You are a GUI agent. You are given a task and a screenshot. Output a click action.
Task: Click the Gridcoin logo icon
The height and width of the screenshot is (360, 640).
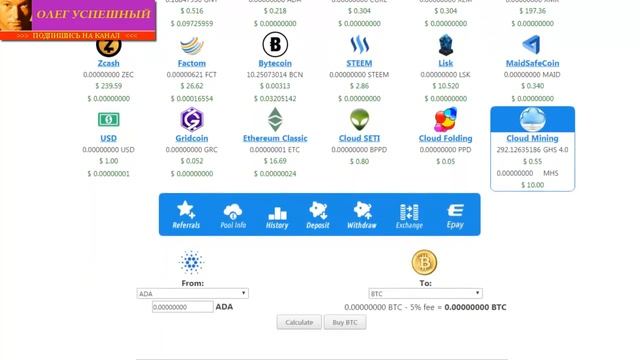coord(192,119)
